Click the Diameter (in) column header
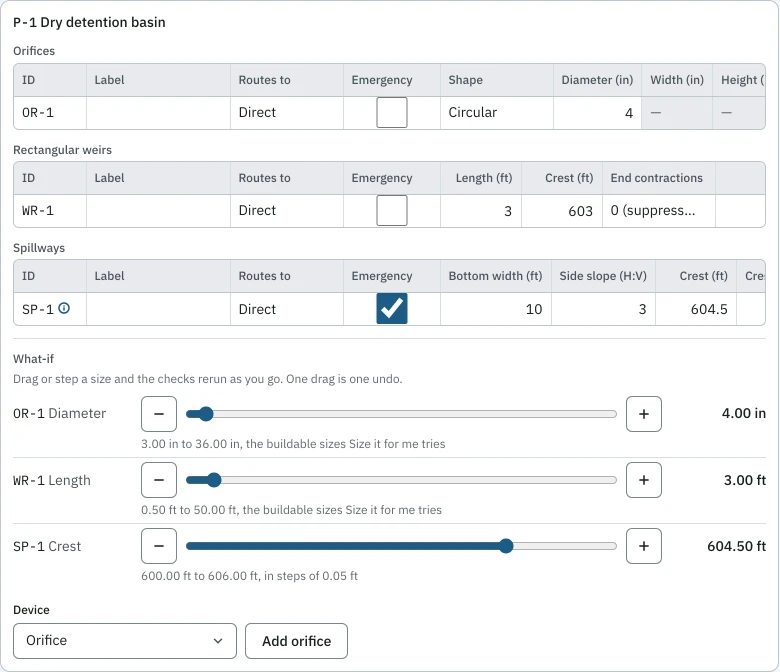780x672 pixels. coord(597,80)
